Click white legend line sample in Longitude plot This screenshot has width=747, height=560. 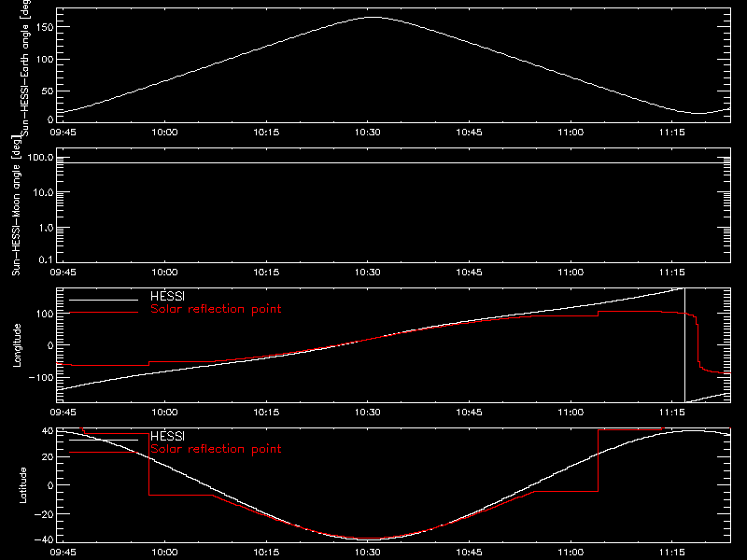click(x=104, y=300)
